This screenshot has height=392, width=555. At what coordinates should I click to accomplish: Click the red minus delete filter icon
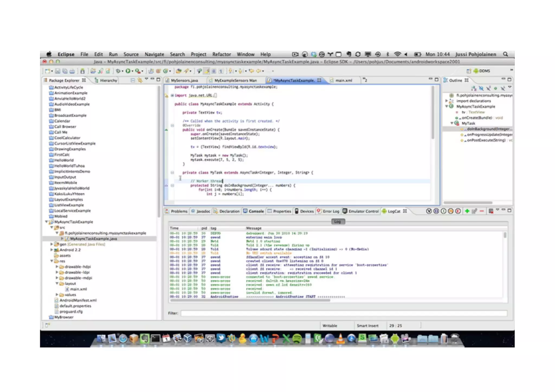(482, 211)
